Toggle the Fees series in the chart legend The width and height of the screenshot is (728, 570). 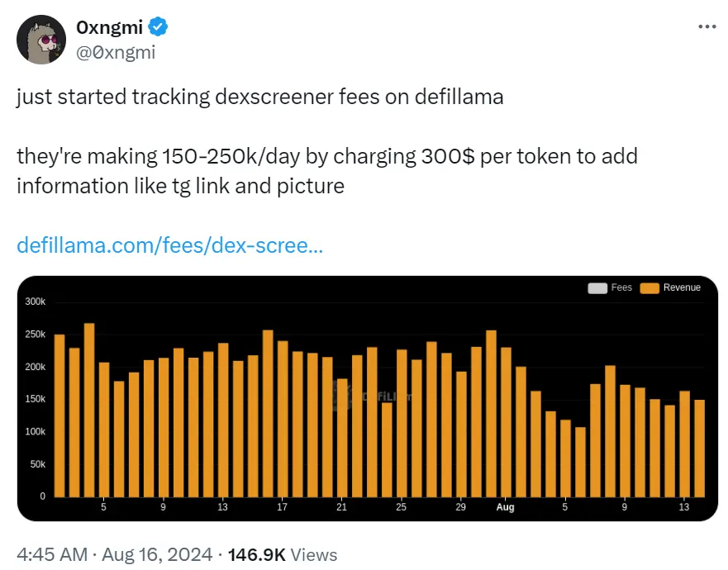tap(610, 287)
